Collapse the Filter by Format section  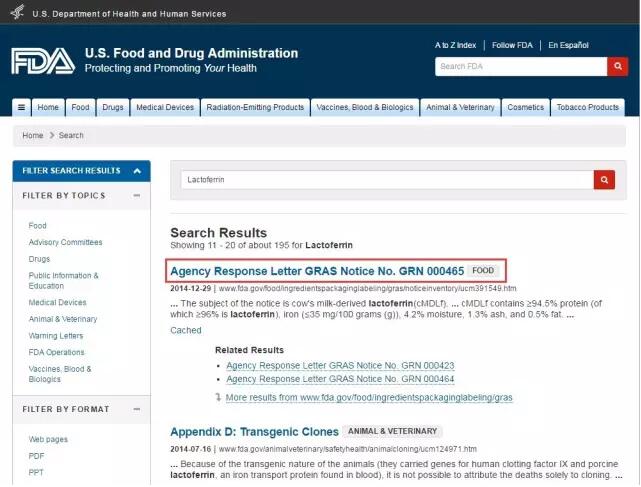(137, 409)
